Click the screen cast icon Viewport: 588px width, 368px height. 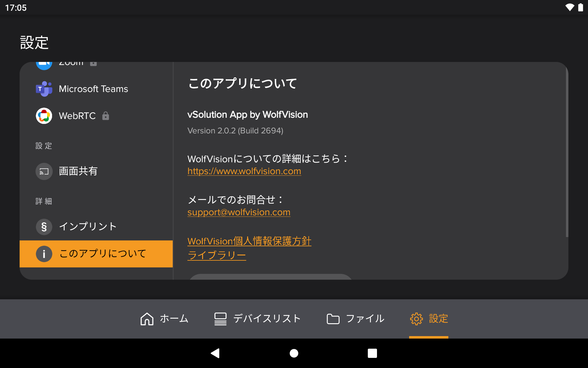[x=44, y=171]
